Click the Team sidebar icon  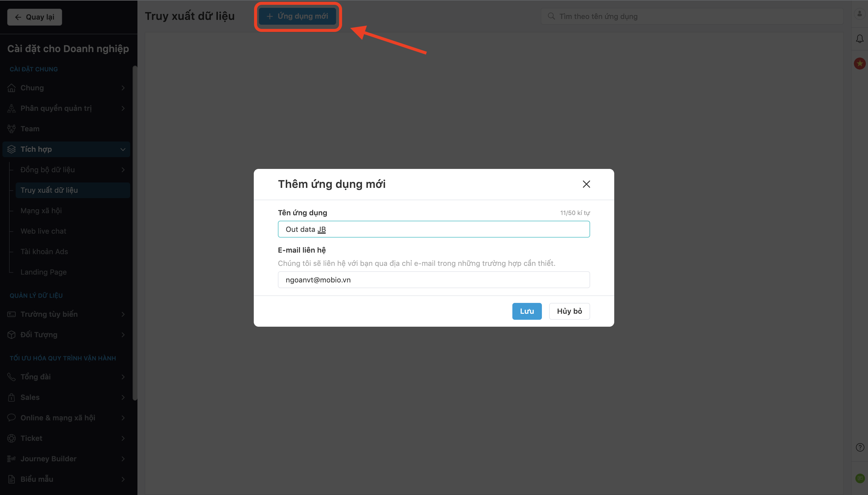(x=11, y=129)
